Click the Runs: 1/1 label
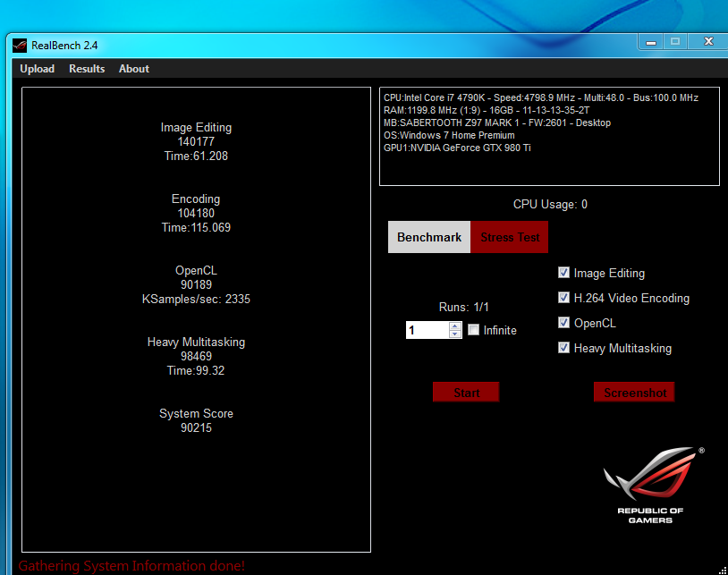This screenshot has height=575, width=728. tap(463, 308)
